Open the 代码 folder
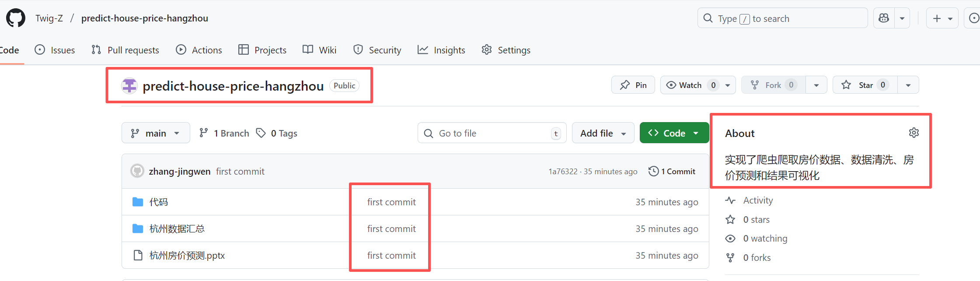This screenshot has width=980, height=281. pos(159,202)
